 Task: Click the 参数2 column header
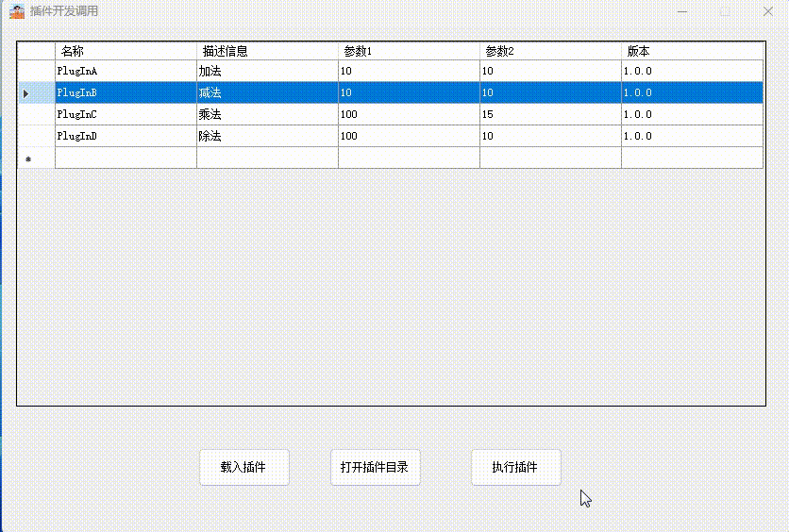(550, 51)
